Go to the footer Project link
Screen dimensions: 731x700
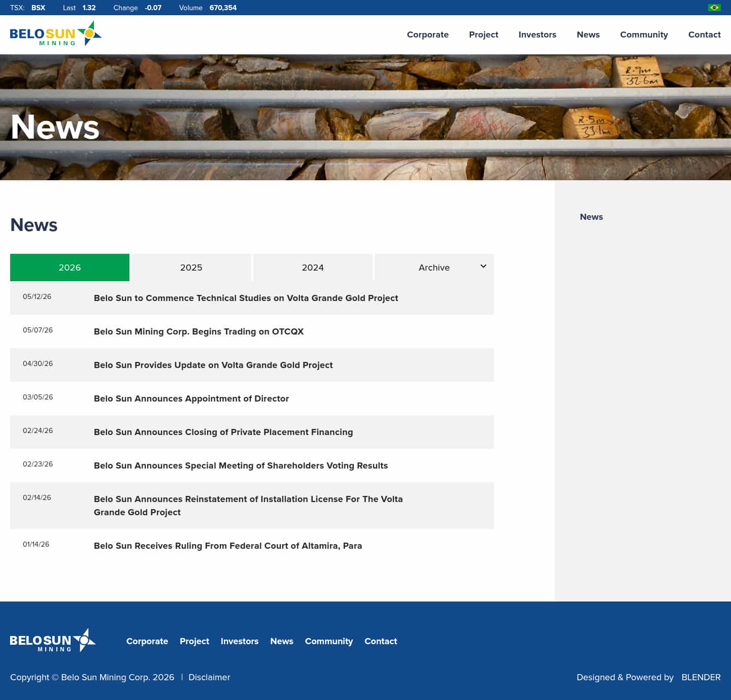(x=194, y=641)
